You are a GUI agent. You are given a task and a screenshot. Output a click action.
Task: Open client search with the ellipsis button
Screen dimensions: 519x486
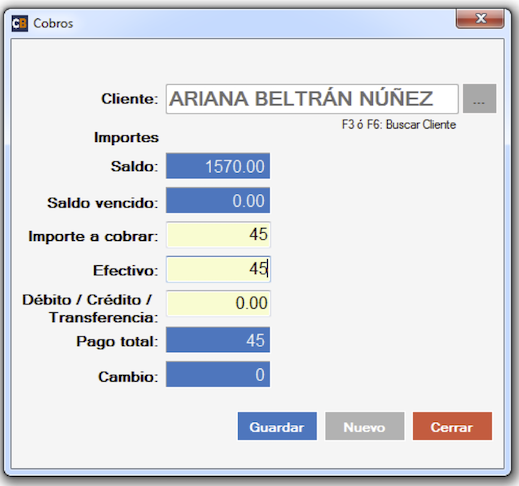click(x=479, y=99)
